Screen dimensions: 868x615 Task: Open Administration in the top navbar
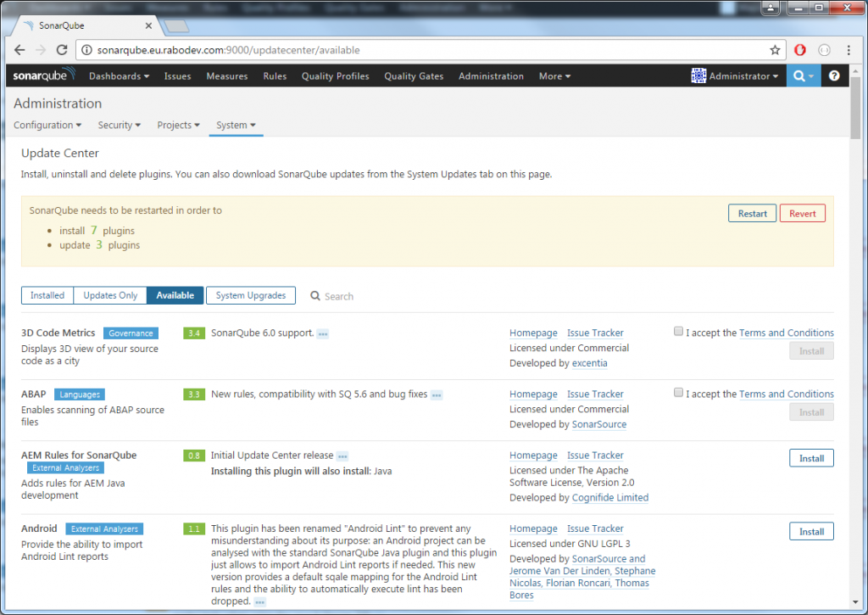[491, 75]
